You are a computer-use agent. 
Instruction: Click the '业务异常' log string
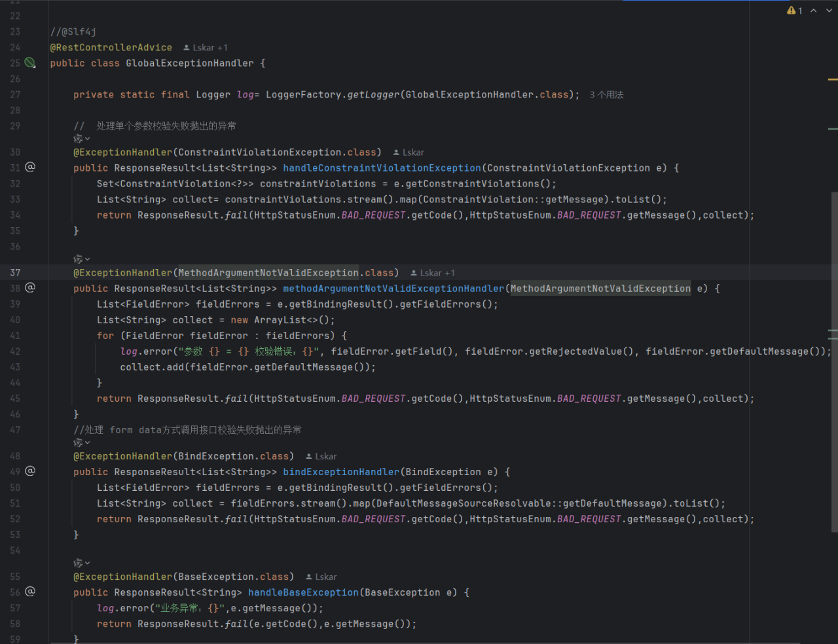(189, 608)
